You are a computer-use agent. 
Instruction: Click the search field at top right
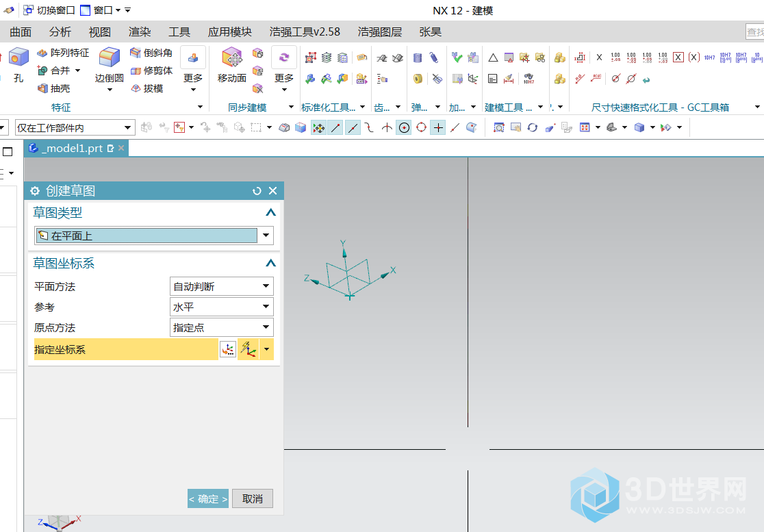(754, 32)
